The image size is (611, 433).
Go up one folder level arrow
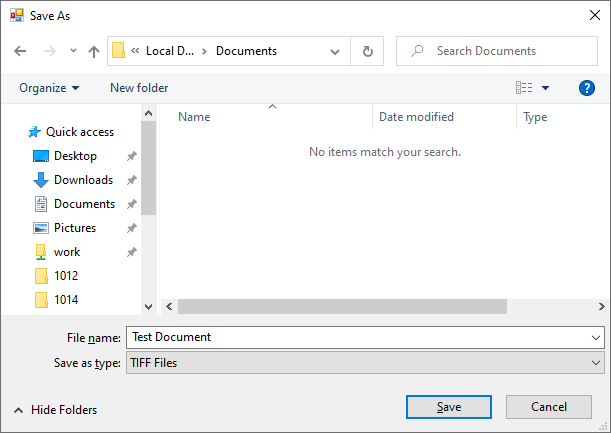click(x=94, y=51)
